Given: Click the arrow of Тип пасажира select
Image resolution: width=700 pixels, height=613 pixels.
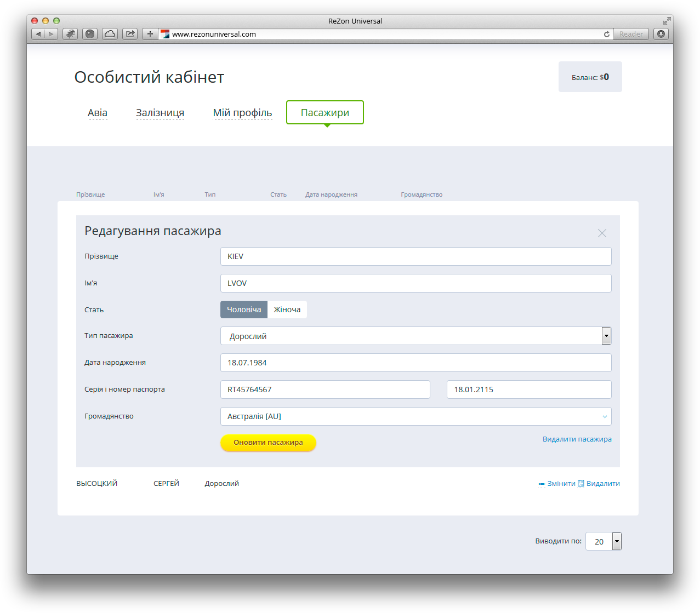Looking at the screenshot, I should [x=606, y=336].
